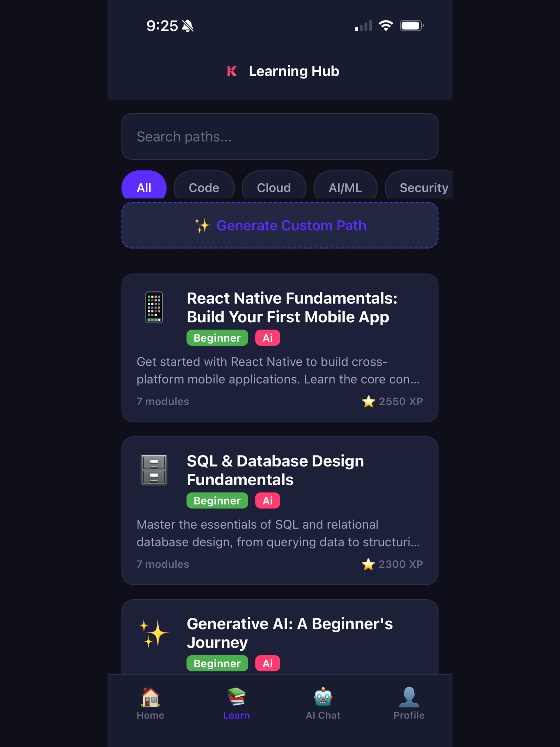This screenshot has height=747, width=560.
Task: Filter paths by Cloud category
Action: (x=274, y=185)
